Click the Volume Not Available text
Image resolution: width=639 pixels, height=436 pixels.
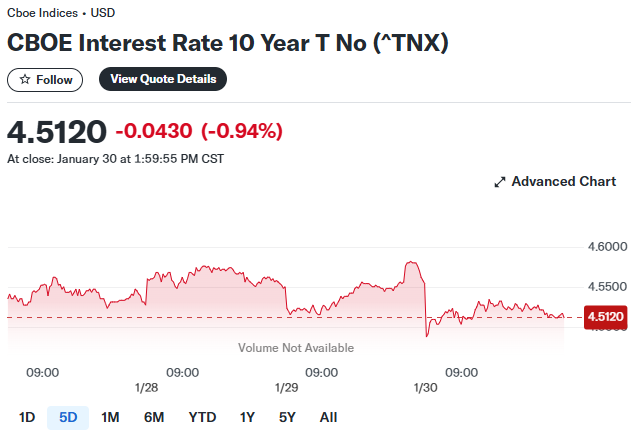pos(296,348)
